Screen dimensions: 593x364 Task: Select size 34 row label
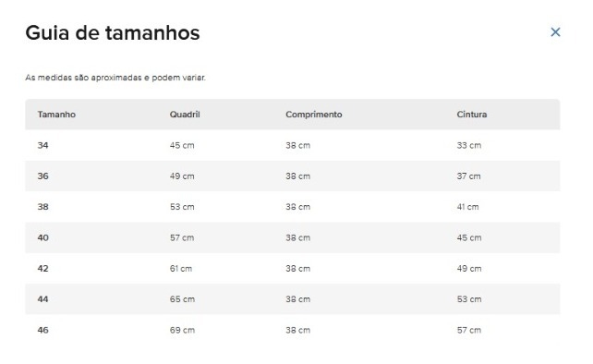tap(42, 145)
